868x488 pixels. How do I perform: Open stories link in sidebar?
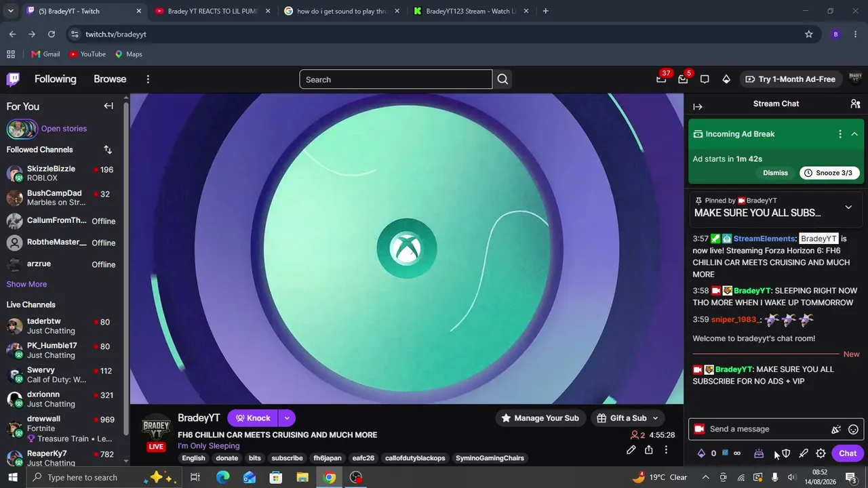pos(64,129)
